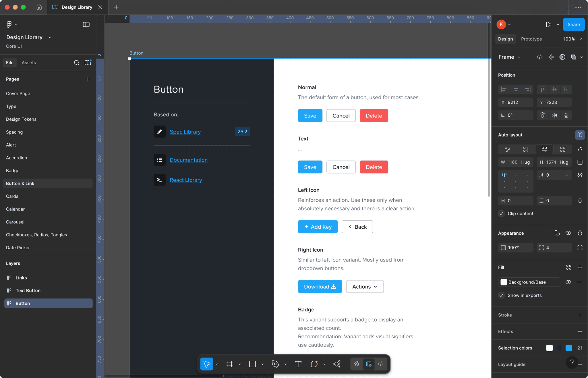The image size is (588, 378).
Task: Click the search icon above Pages
Action: (x=76, y=63)
